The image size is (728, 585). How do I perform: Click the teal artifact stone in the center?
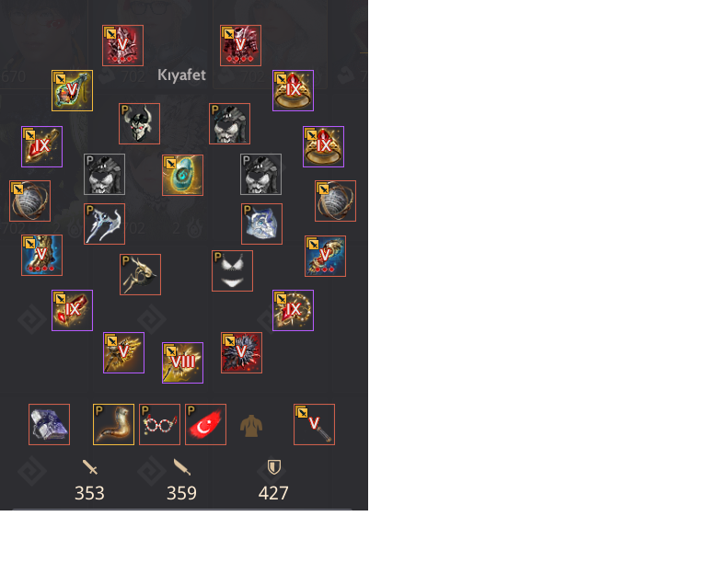(182, 176)
